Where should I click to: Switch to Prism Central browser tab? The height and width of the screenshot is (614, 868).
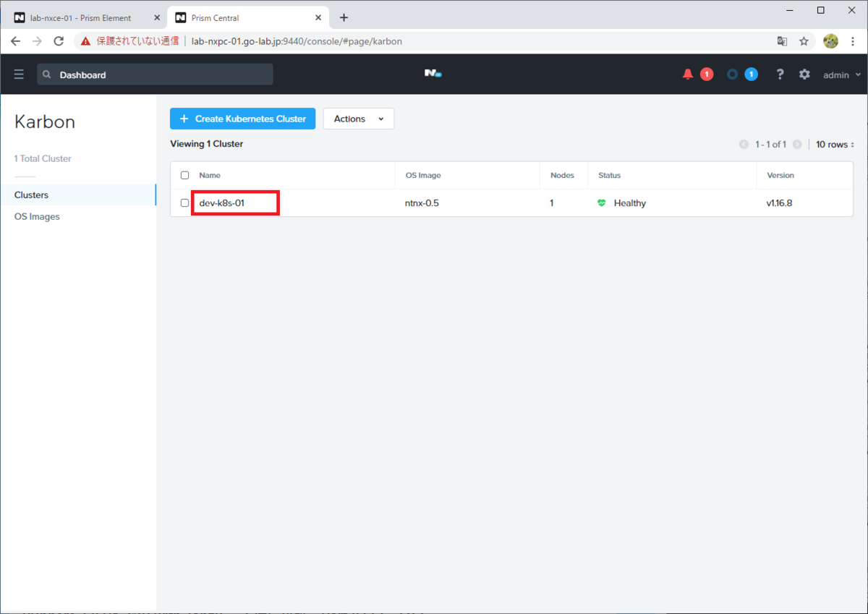(x=249, y=17)
